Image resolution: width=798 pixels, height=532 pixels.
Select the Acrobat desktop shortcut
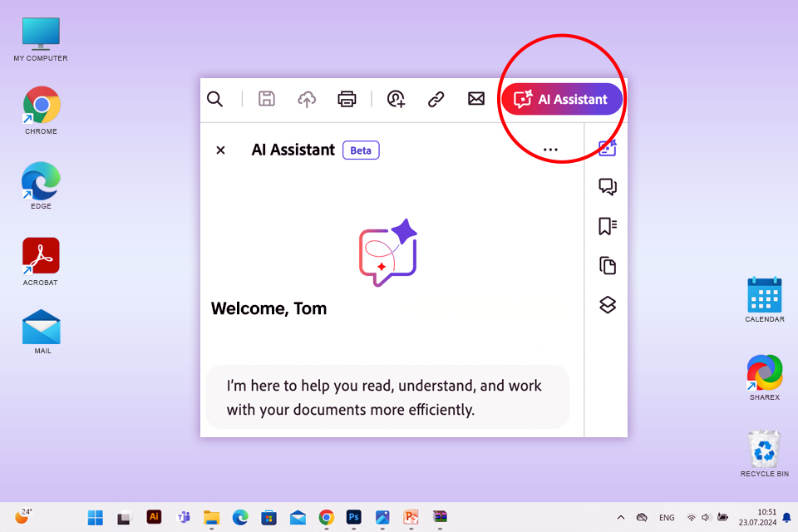click(x=41, y=262)
